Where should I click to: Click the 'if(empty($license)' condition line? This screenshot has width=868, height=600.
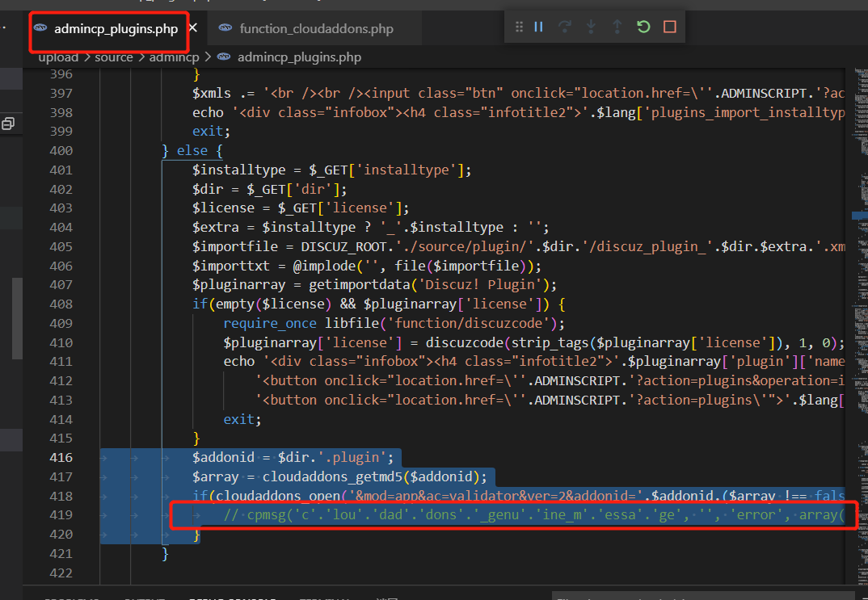click(x=379, y=304)
